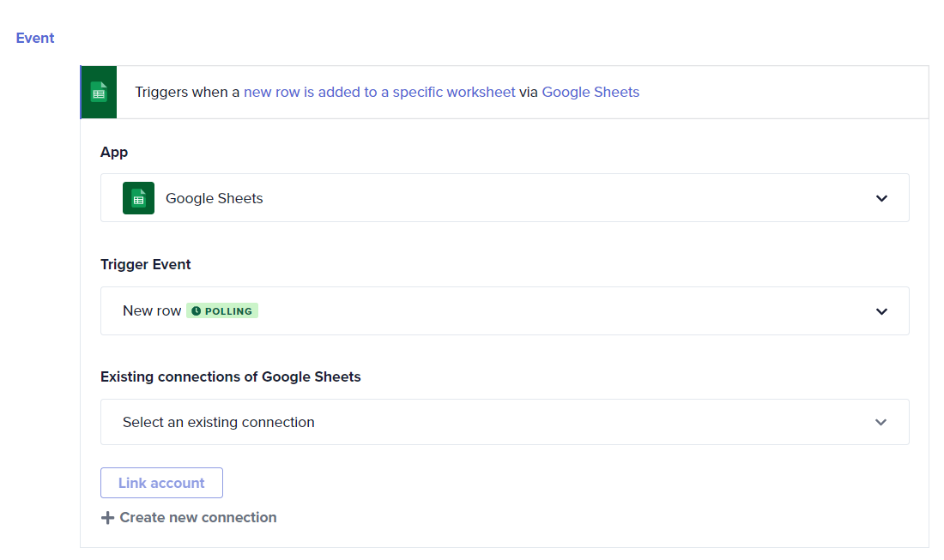Click the Create new connection text
The width and height of the screenshot is (944, 560).
pos(198,517)
